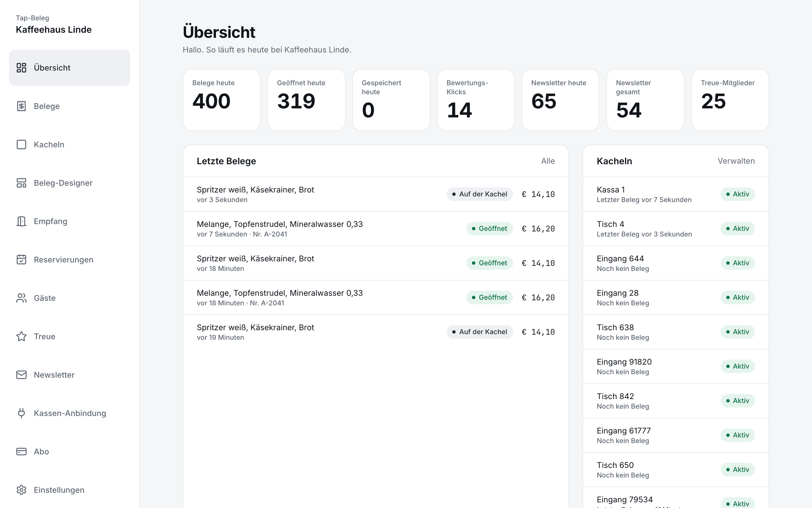
Task: Open the receipt from vor 3 Sekunden
Action: tap(376, 194)
